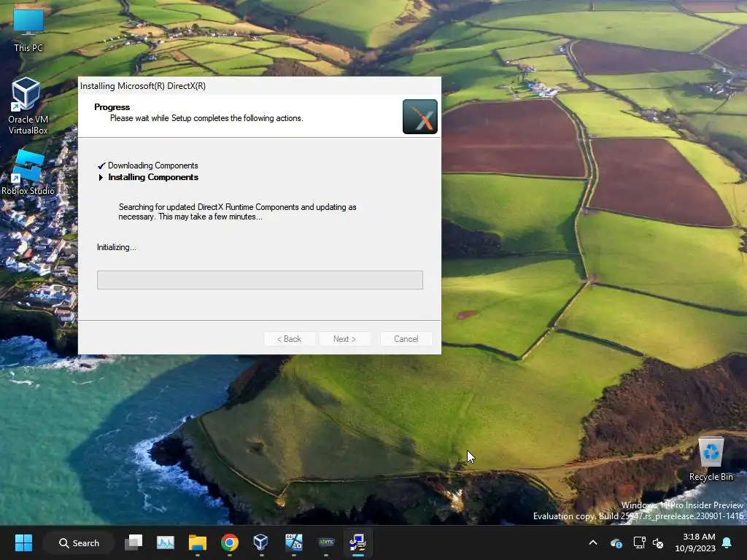Open the 64-bit 10 app on the taskbar
This screenshot has height=560, width=747.
point(293,542)
